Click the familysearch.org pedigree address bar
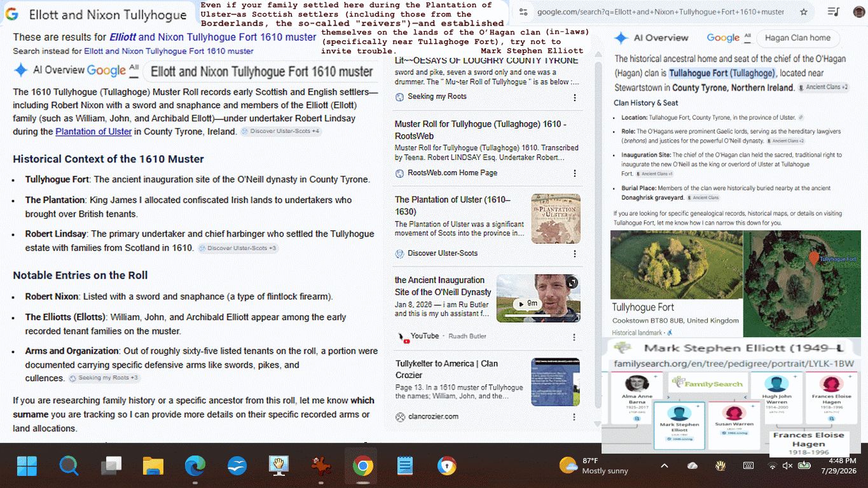This screenshot has width=868, height=488. coord(734,364)
